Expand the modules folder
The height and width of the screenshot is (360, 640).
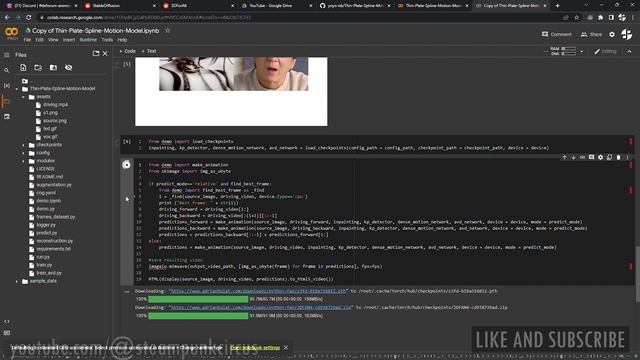(x=23, y=161)
